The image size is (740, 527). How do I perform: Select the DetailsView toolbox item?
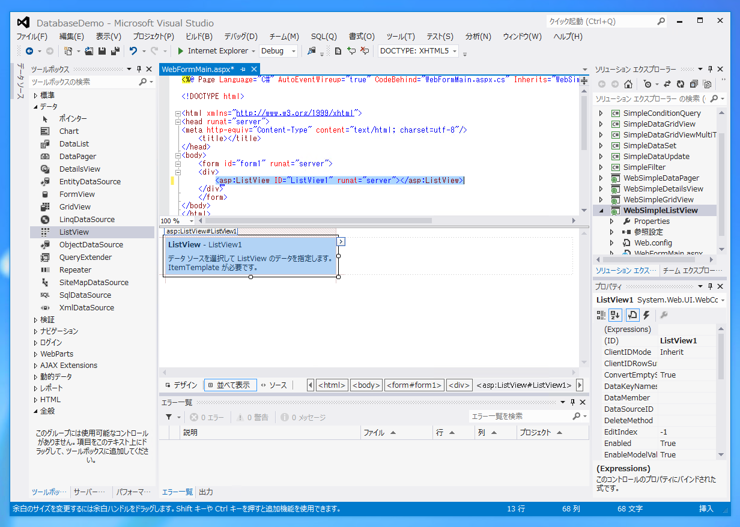80,169
